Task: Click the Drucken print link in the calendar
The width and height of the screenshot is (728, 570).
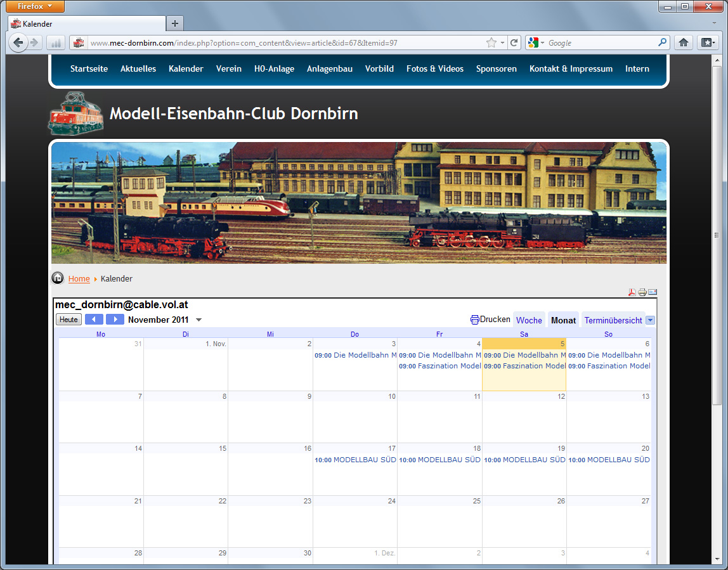Action: [490, 320]
